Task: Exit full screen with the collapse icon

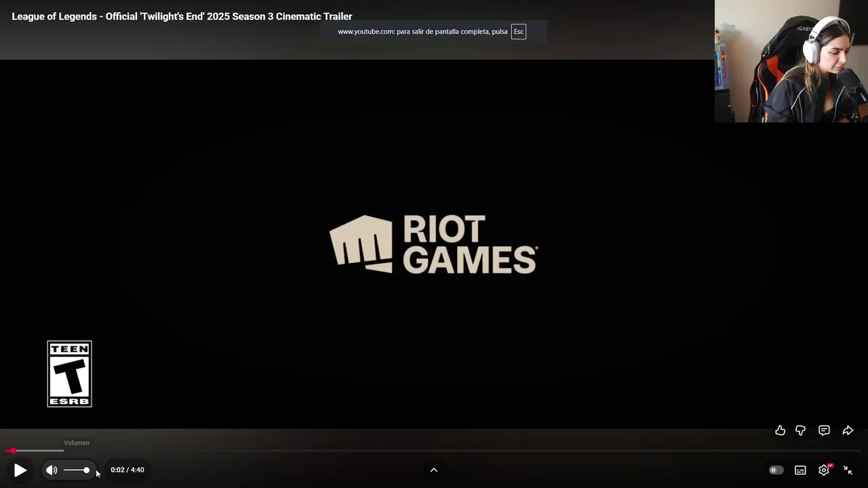Action: (x=848, y=470)
